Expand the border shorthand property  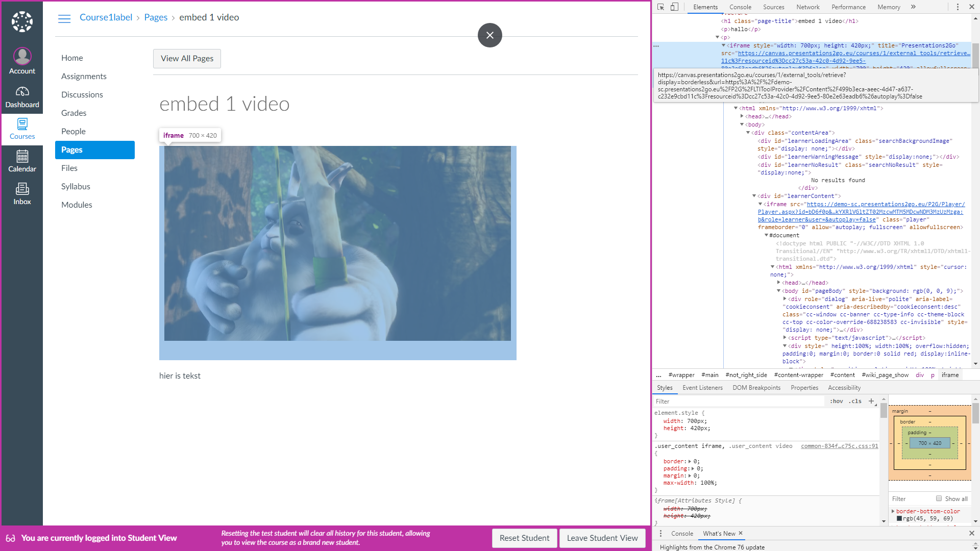point(690,461)
